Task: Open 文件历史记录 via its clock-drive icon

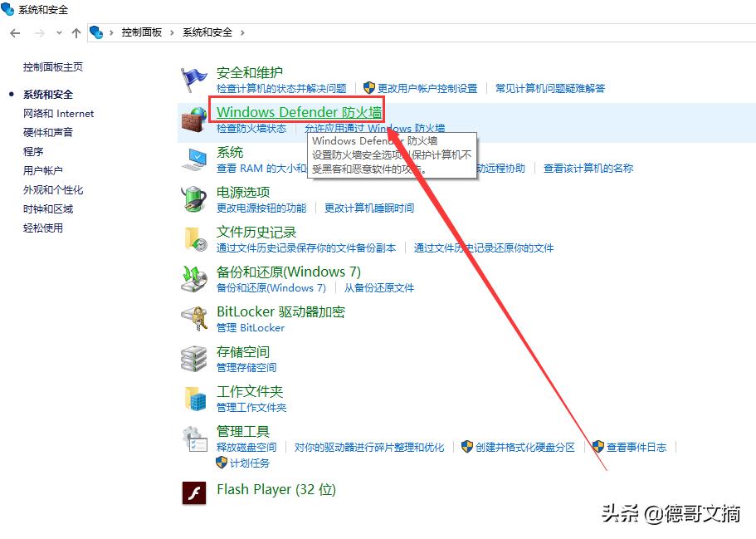Action: click(x=194, y=238)
